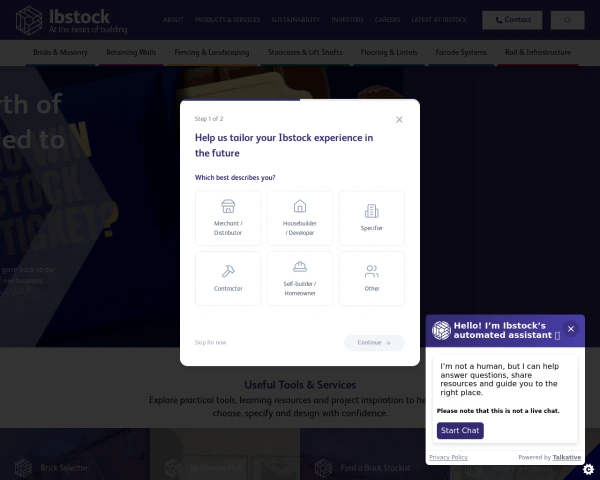Click the chat widget Ibstock avatar icon
This screenshot has width=600, height=480.
click(x=441, y=330)
